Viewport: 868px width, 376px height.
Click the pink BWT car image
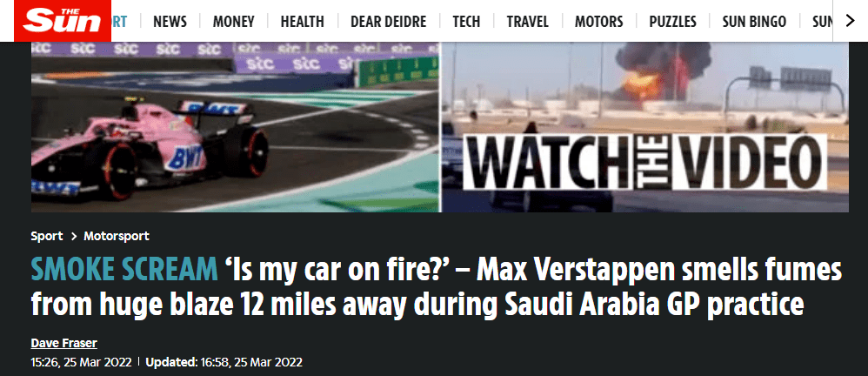tap(236, 127)
